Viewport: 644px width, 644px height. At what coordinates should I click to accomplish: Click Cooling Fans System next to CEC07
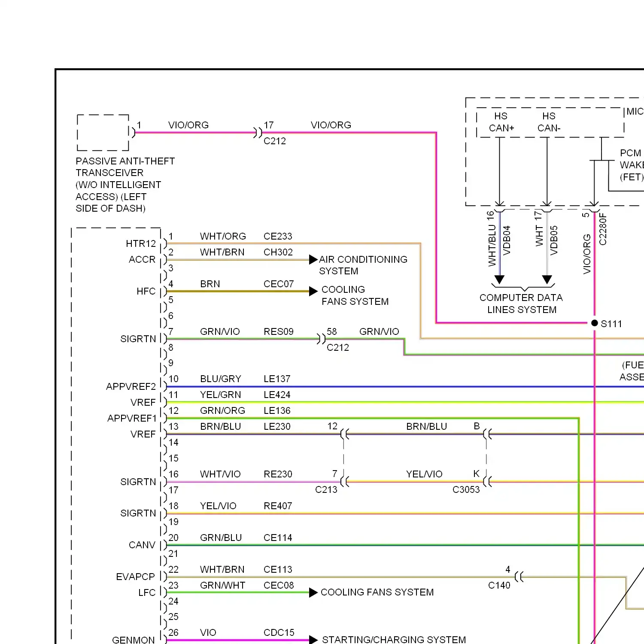pyautogui.click(x=355, y=295)
